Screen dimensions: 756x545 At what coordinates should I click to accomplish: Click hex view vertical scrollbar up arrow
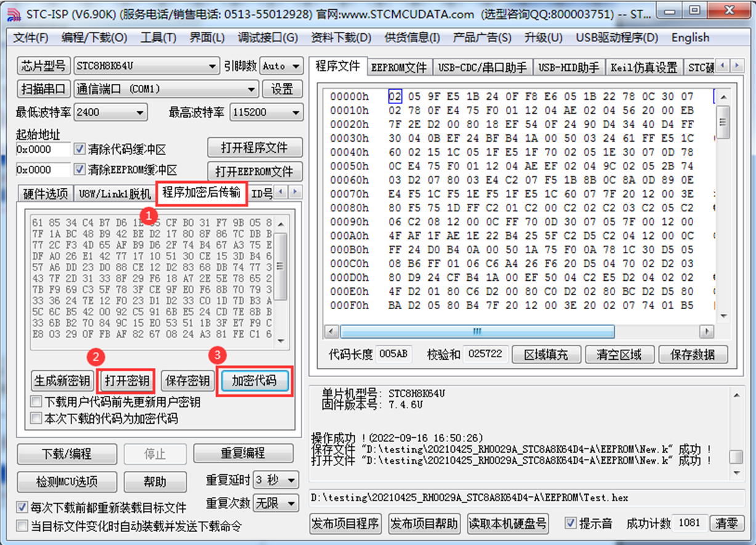point(723,97)
